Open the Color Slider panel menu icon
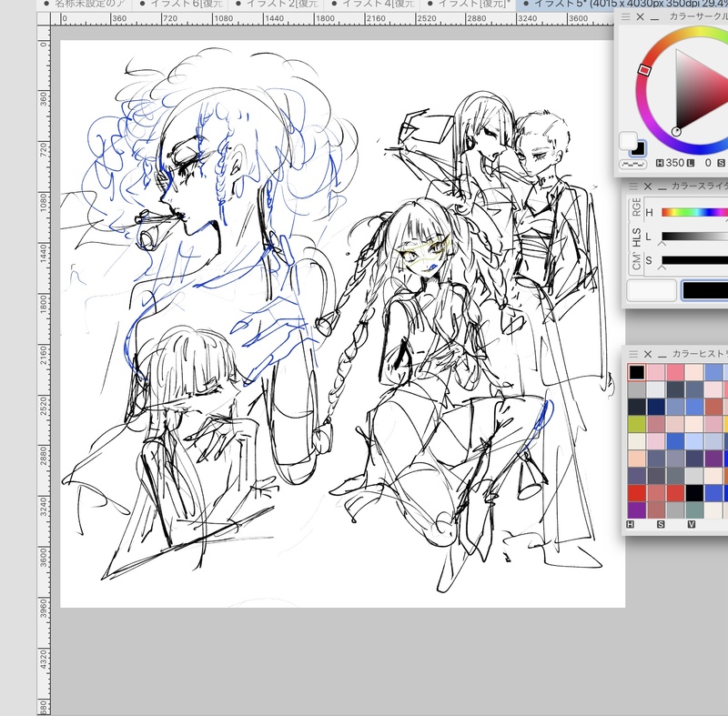This screenshot has width=728, height=716. (633, 187)
